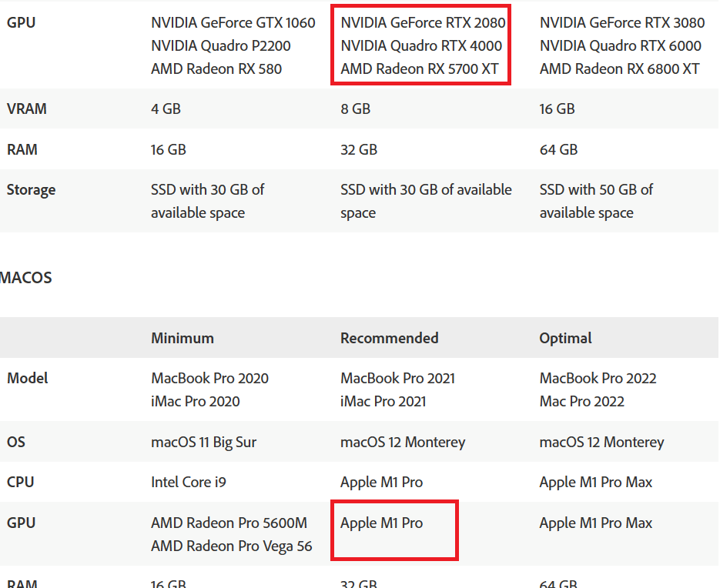Image resolution: width=720 pixels, height=588 pixels.
Task: Click the AMD Radeon RX 5700 XT entry
Action: (x=419, y=68)
